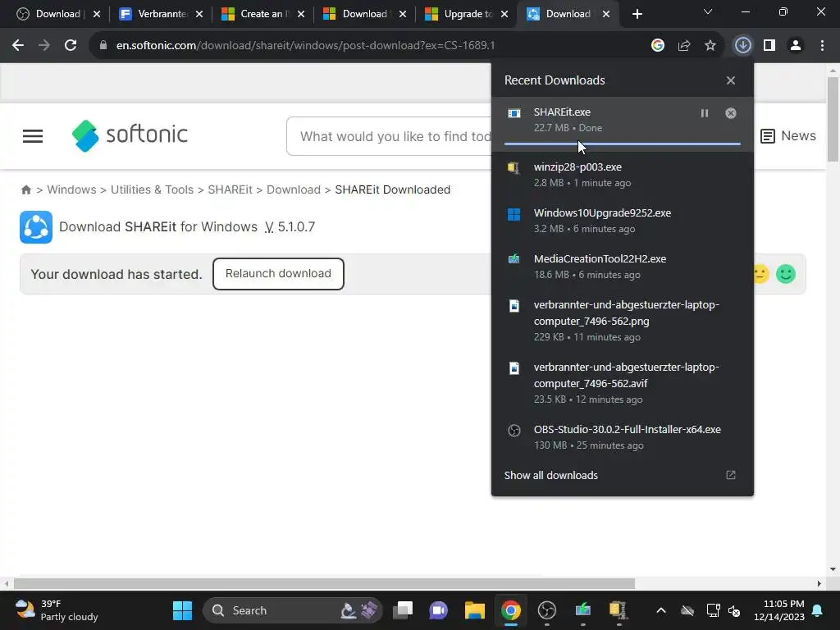Go back to previous page
This screenshot has width=840, height=630.
click(18, 46)
